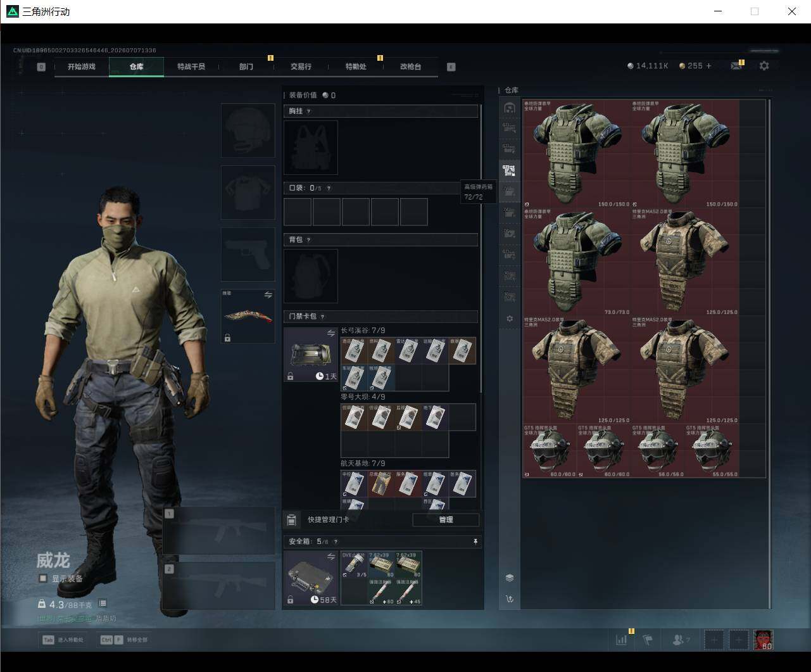
Task: Click the stash sort icon
Action: pos(510,599)
